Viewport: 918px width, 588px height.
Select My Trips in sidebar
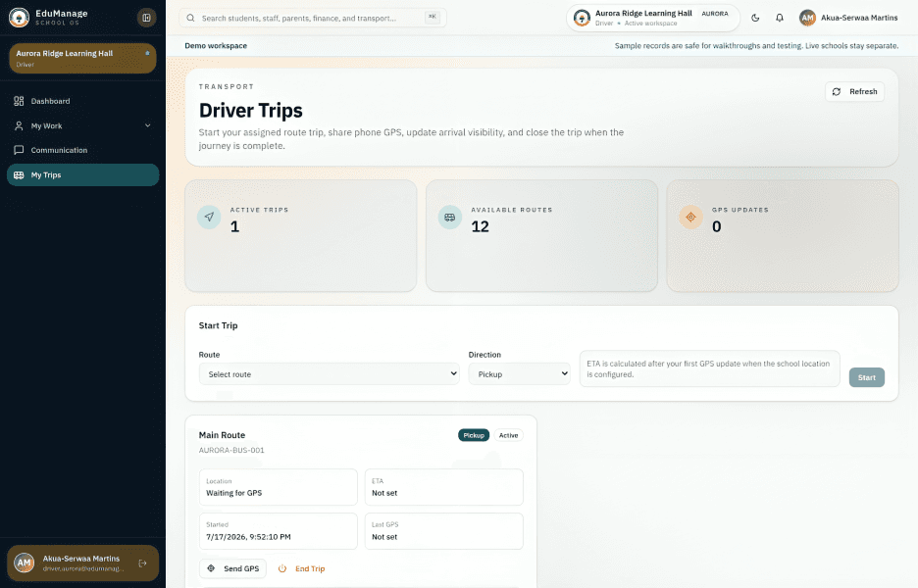click(82, 175)
